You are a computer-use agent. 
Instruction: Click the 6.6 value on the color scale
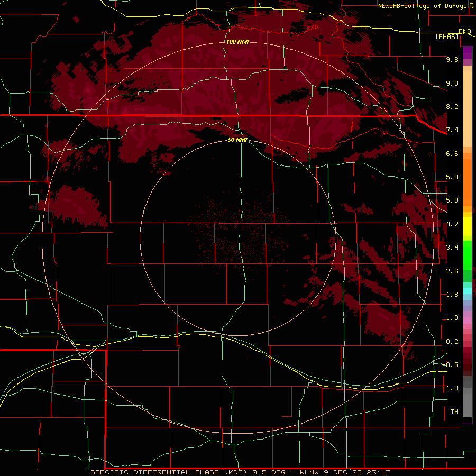(x=452, y=153)
